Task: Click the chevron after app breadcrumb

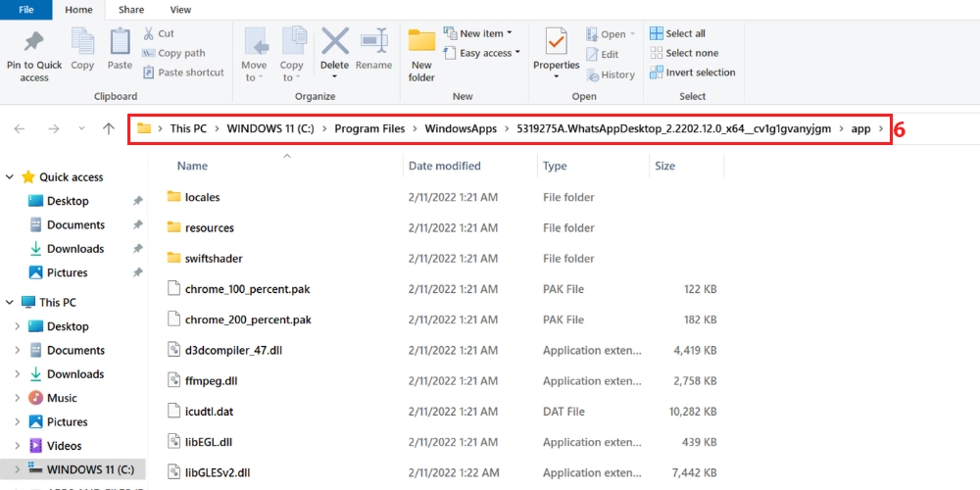Action: click(882, 128)
